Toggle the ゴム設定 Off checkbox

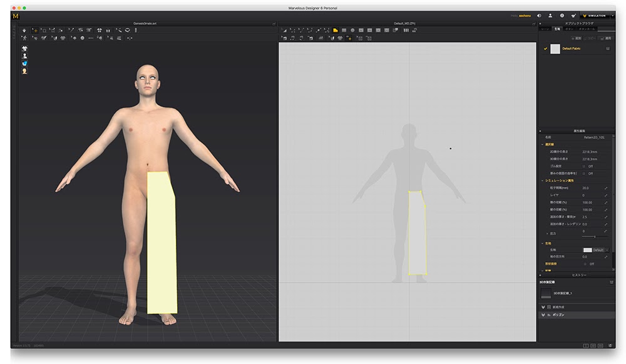click(583, 166)
